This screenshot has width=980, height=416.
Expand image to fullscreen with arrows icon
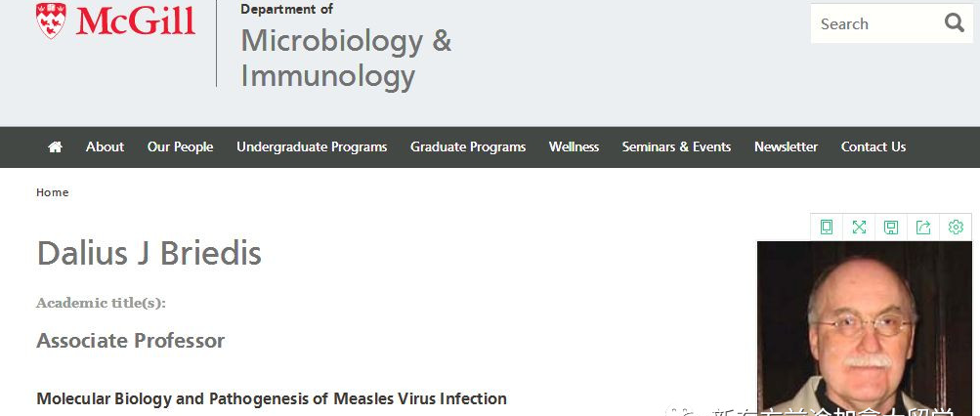click(x=859, y=228)
